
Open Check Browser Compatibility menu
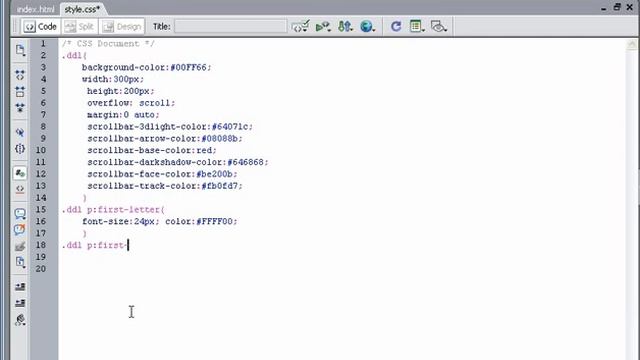point(301,27)
